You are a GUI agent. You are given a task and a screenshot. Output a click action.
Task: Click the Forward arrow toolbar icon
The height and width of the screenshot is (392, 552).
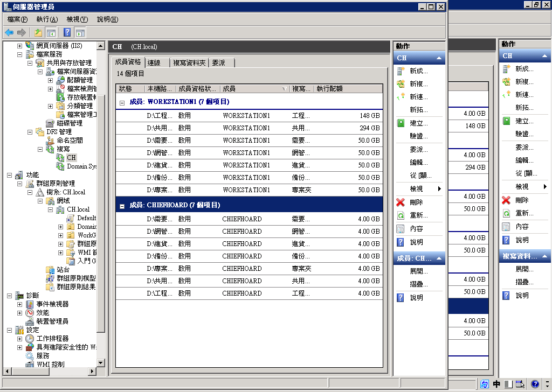(x=22, y=33)
